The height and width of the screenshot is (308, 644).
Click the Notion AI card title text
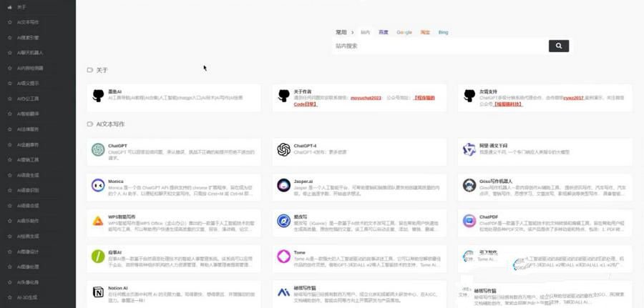pos(118,288)
